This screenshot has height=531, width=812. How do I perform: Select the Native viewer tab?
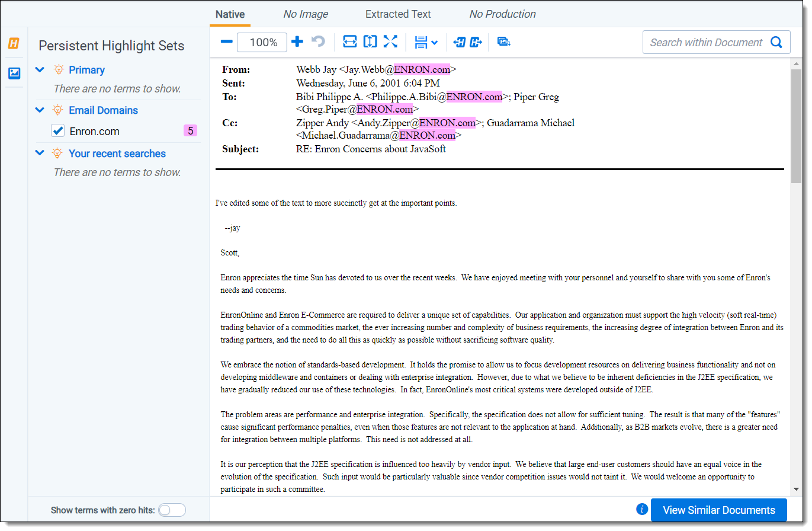[230, 14]
